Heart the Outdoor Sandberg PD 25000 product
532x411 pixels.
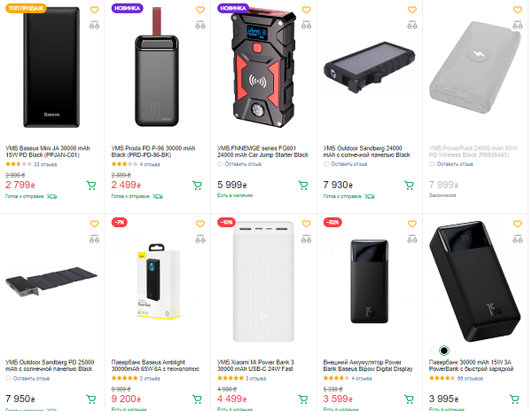click(x=93, y=222)
